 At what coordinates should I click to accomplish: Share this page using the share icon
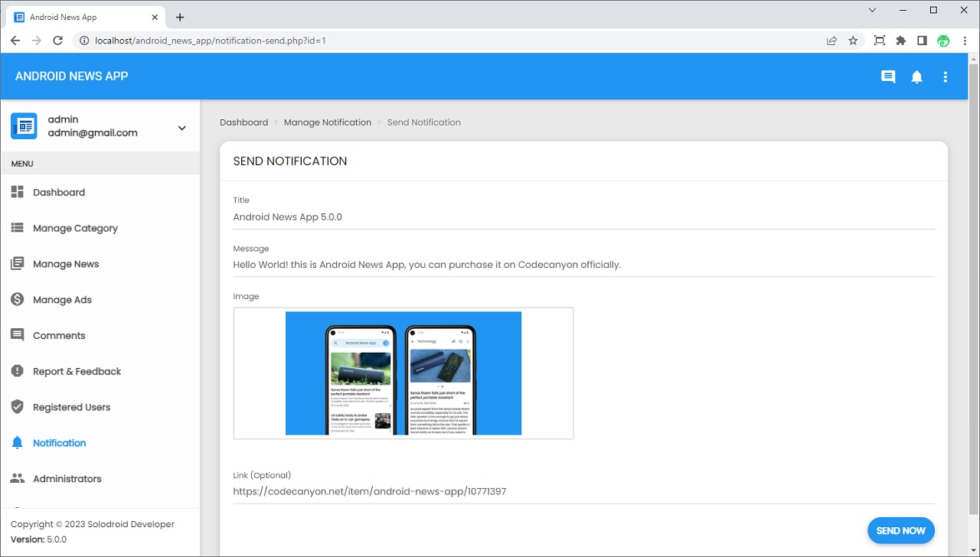(x=831, y=41)
